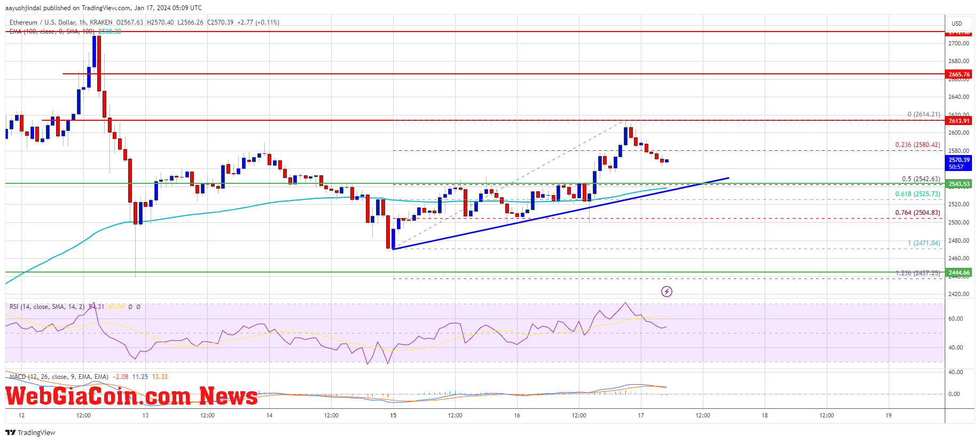Click the 0.5 (2542.63) Fibonacci label
This screenshot has height=442, width=980.
(921, 179)
